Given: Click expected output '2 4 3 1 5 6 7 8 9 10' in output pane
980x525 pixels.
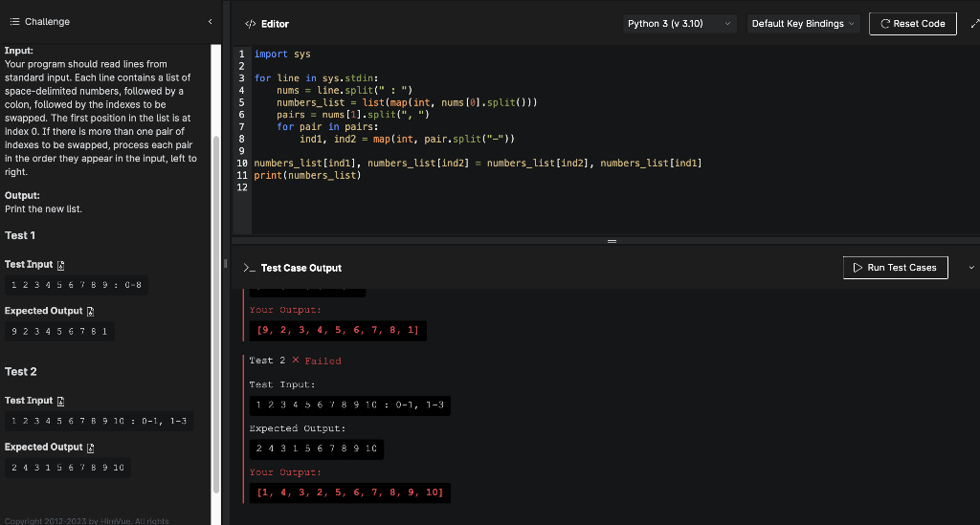Looking at the screenshot, I should pyautogui.click(x=316, y=448).
